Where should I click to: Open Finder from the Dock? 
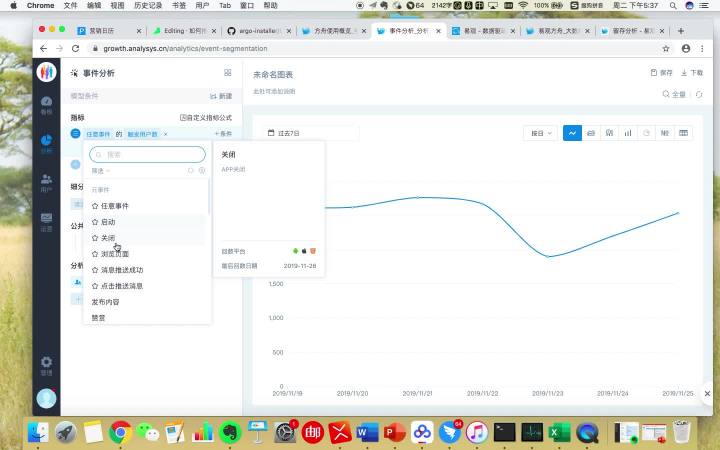coord(39,432)
